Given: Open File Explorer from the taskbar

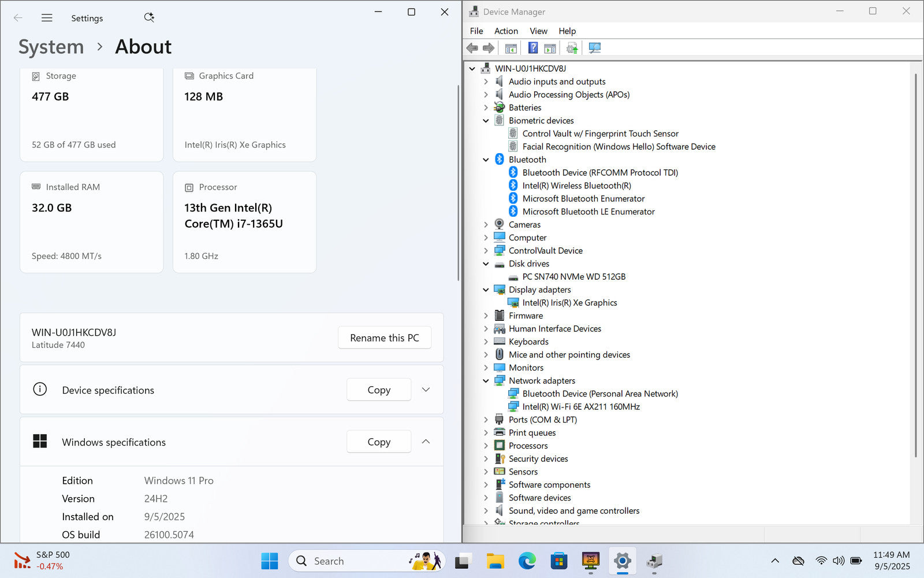Looking at the screenshot, I should tap(495, 561).
